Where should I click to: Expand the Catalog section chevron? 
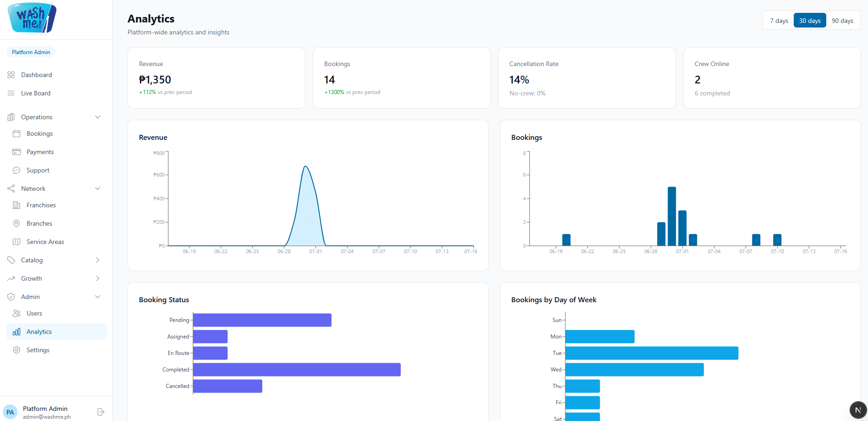coord(98,260)
